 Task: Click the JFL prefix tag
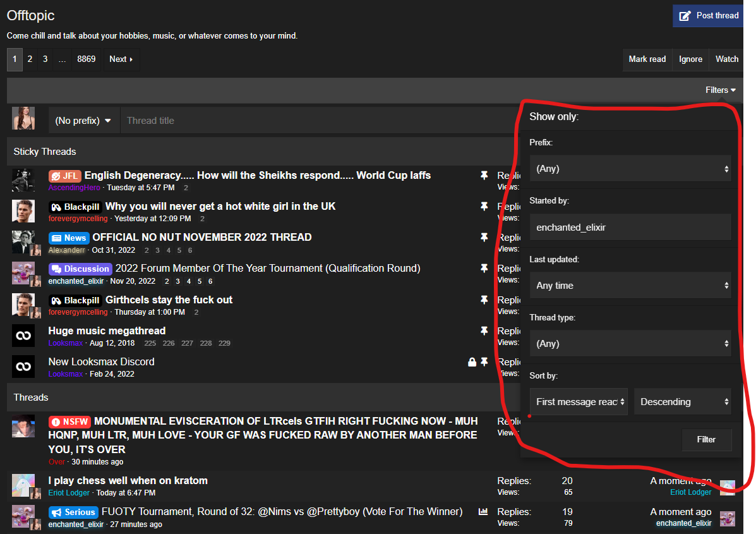(64, 176)
